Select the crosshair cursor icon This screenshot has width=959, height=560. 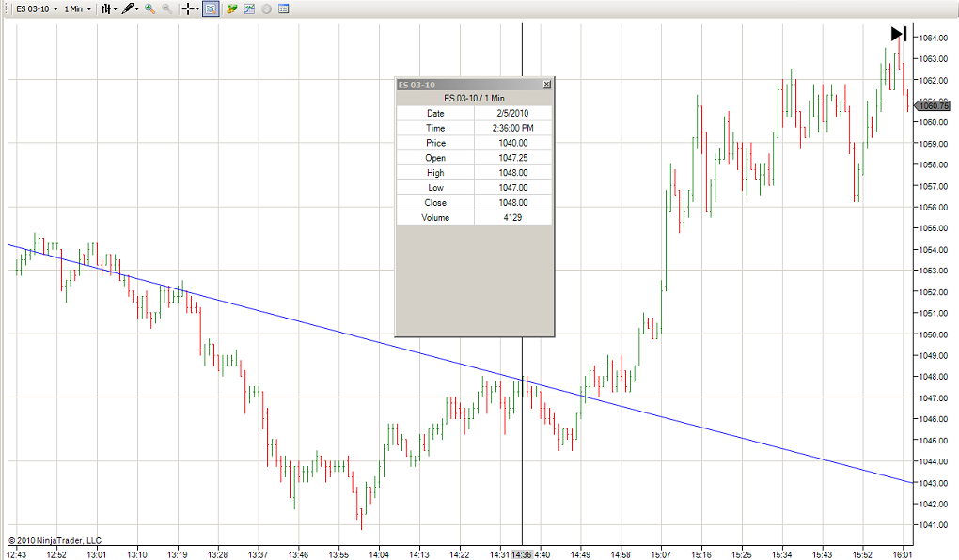188,9
